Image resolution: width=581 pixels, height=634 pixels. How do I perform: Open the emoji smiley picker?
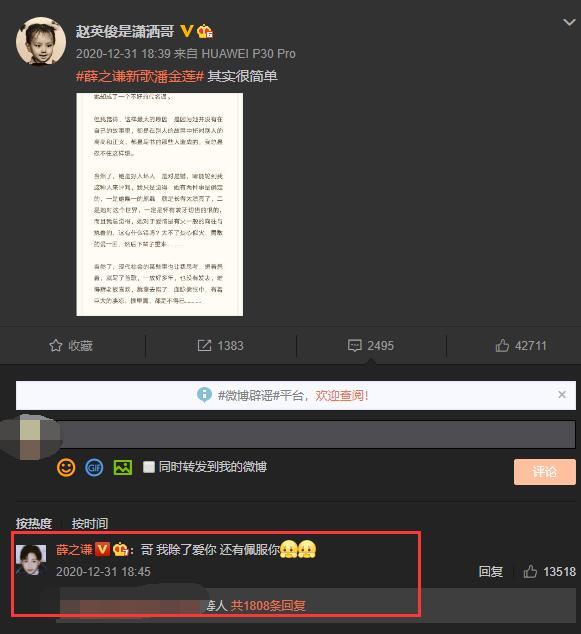pos(66,467)
